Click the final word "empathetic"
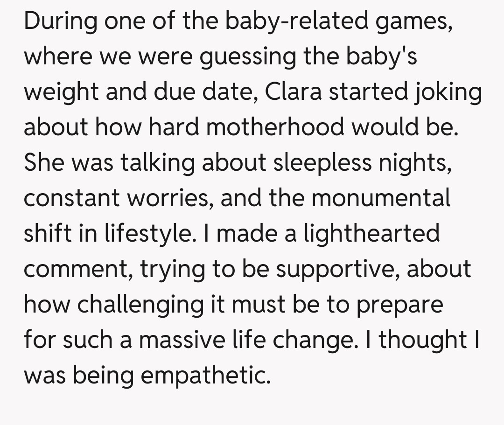 [206, 376]
